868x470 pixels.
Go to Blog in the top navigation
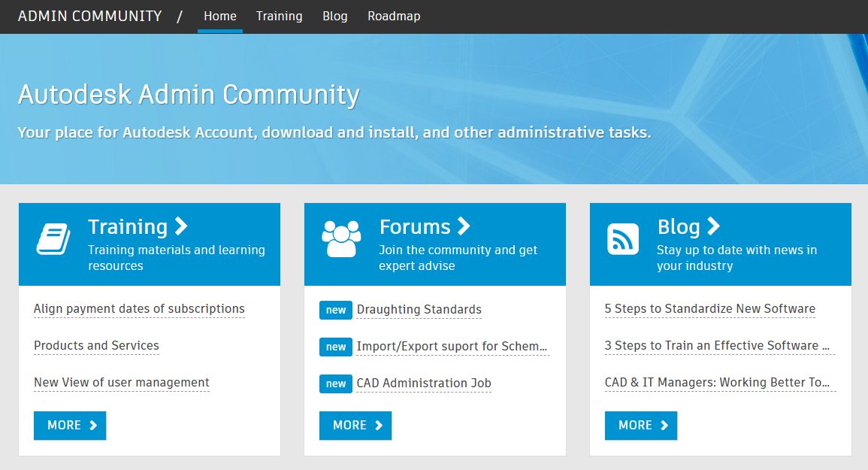[335, 16]
